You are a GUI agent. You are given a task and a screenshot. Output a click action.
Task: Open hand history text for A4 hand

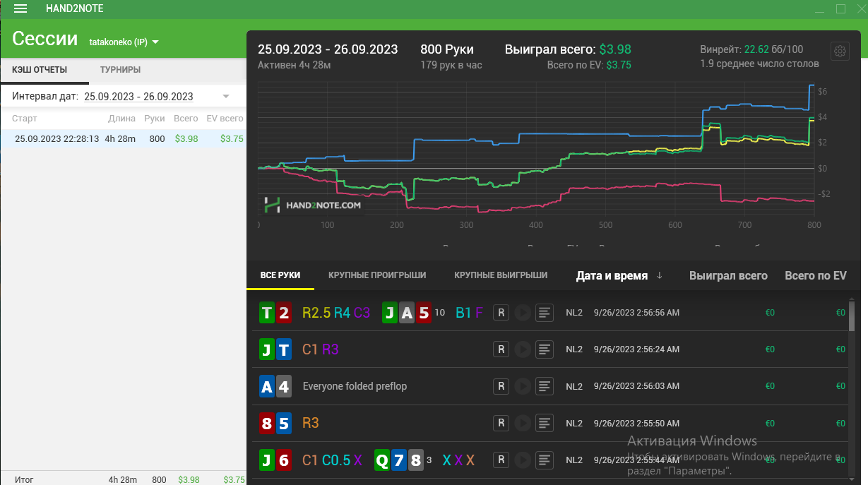(x=544, y=386)
